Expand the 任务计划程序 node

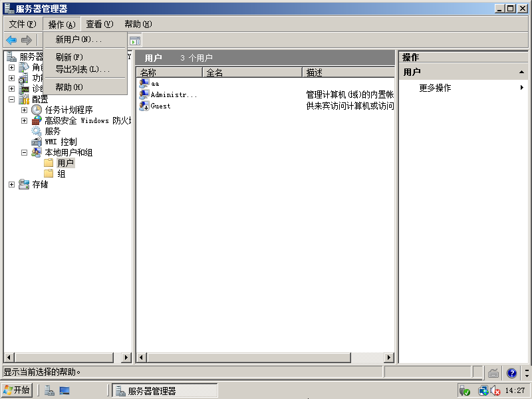24,110
